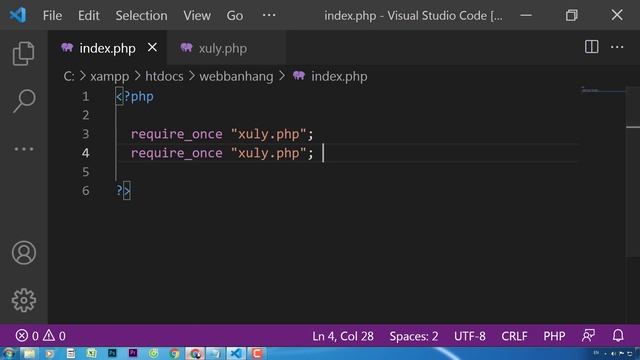Open the notifications bell in status bar

coord(618,336)
